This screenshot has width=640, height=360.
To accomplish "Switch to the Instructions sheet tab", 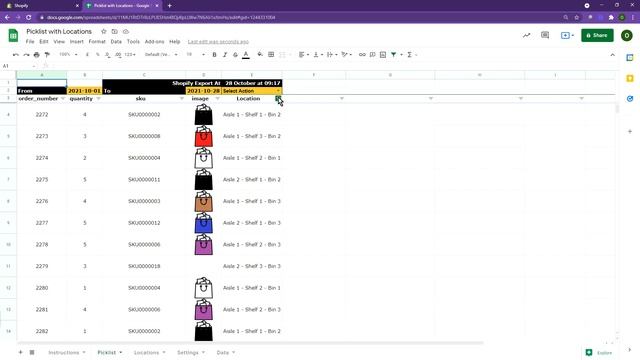I will (x=67, y=352).
